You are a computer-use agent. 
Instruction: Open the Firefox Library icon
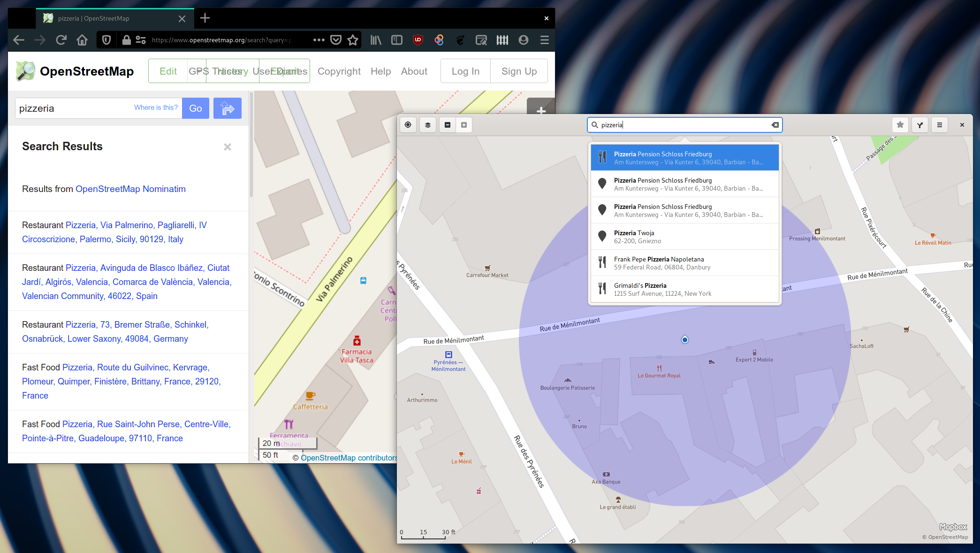pyautogui.click(x=375, y=40)
